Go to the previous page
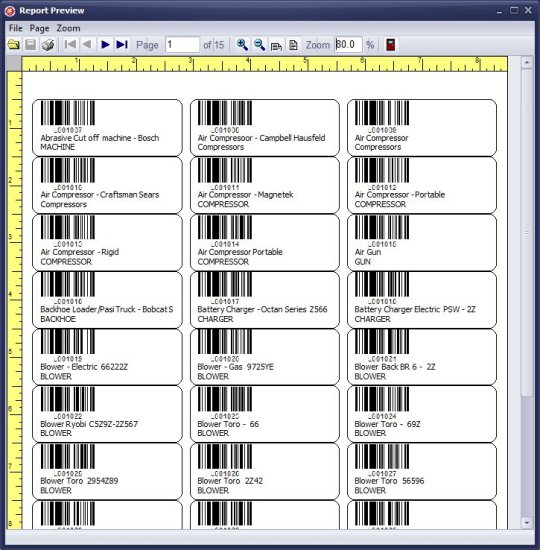The width and height of the screenshot is (540, 550). 87,45
